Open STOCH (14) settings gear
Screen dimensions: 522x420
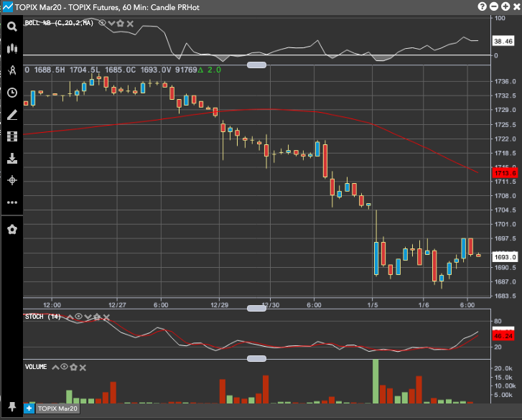pyautogui.click(x=97, y=317)
